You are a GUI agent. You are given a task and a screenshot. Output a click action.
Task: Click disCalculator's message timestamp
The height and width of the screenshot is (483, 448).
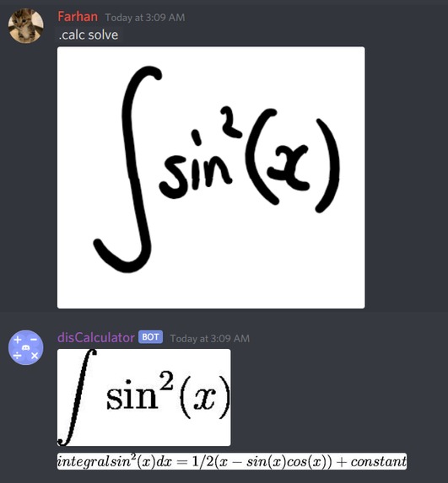(210, 339)
